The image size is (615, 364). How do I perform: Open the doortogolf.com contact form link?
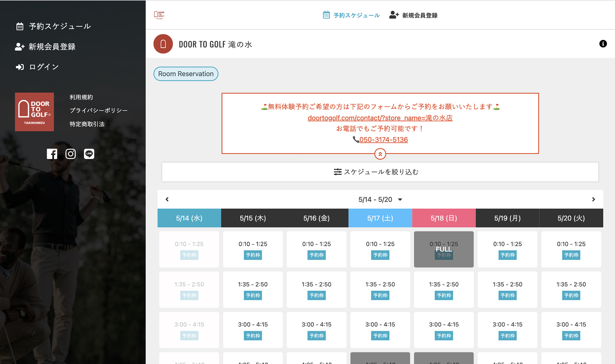pyautogui.click(x=380, y=118)
